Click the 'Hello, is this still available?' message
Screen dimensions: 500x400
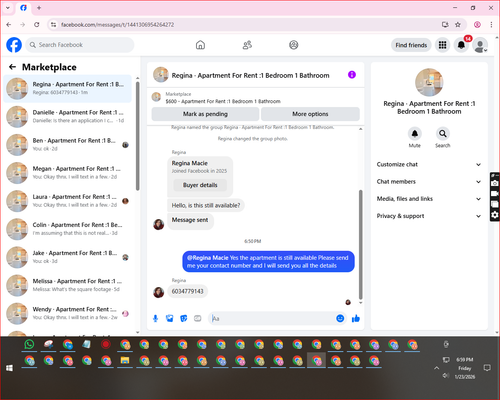click(206, 205)
